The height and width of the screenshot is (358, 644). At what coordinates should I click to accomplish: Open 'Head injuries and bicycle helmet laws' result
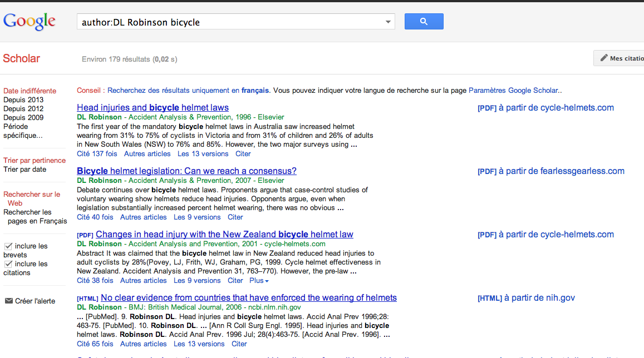[153, 107]
